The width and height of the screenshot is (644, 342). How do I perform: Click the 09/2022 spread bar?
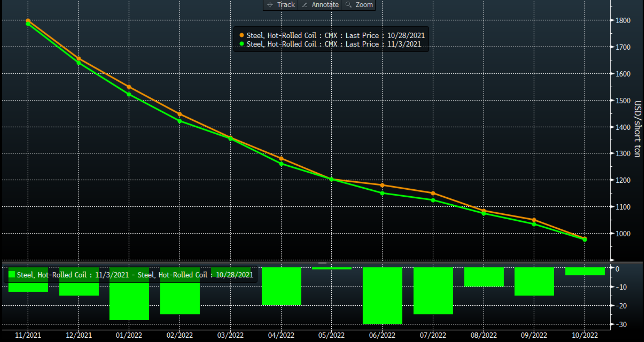pos(534,281)
